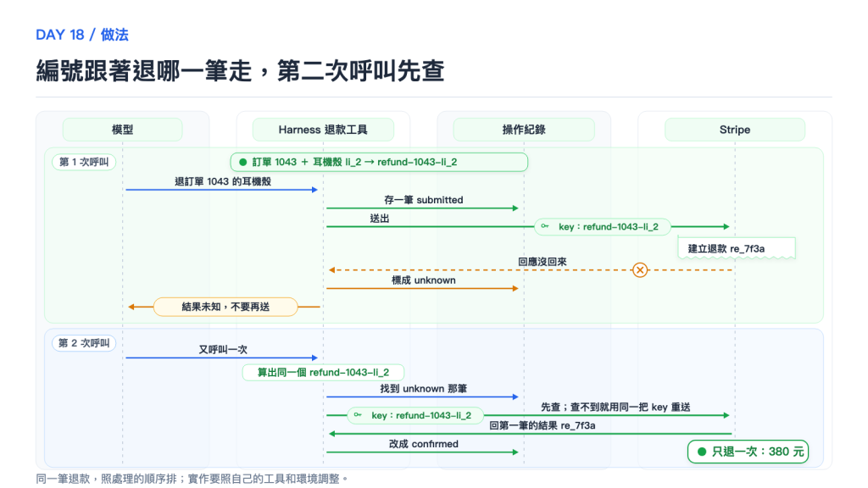Select the Harness 退款工具 lane header

pyautogui.click(x=323, y=130)
